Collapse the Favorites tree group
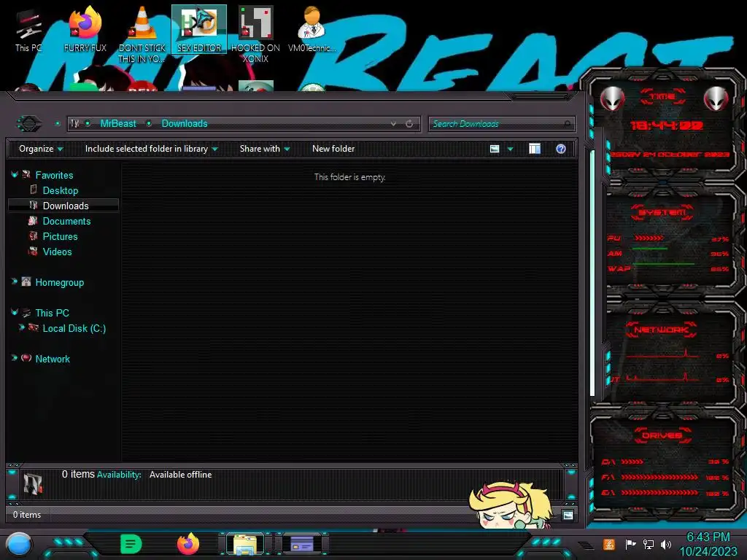Viewport: 747px width, 560px height. pyautogui.click(x=15, y=175)
